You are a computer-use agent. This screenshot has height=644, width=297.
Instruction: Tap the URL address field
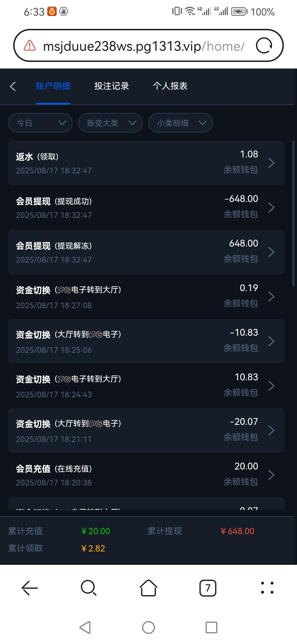point(143,46)
